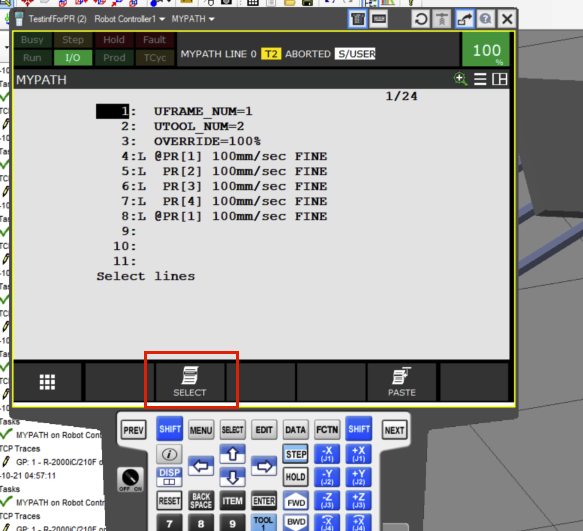Click the Run status indicator
The height and width of the screenshot is (531, 583).
click(x=32, y=58)
